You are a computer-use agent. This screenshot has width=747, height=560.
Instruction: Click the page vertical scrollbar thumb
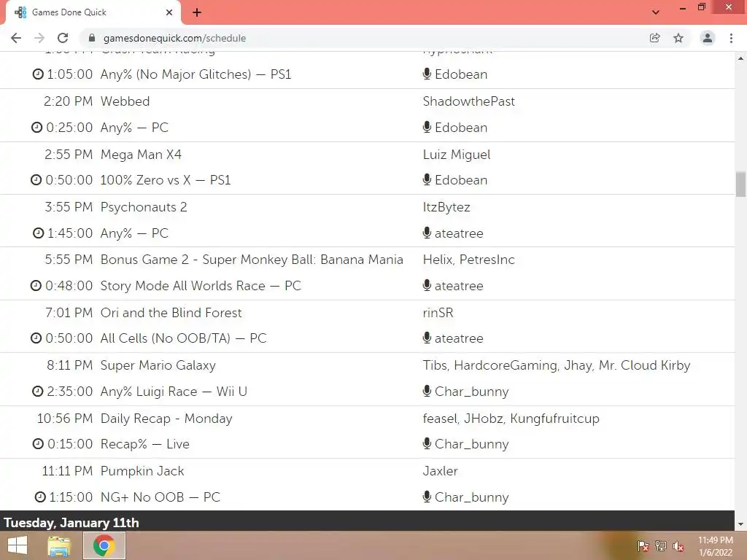pyautogui.click(x=740, y=184)
